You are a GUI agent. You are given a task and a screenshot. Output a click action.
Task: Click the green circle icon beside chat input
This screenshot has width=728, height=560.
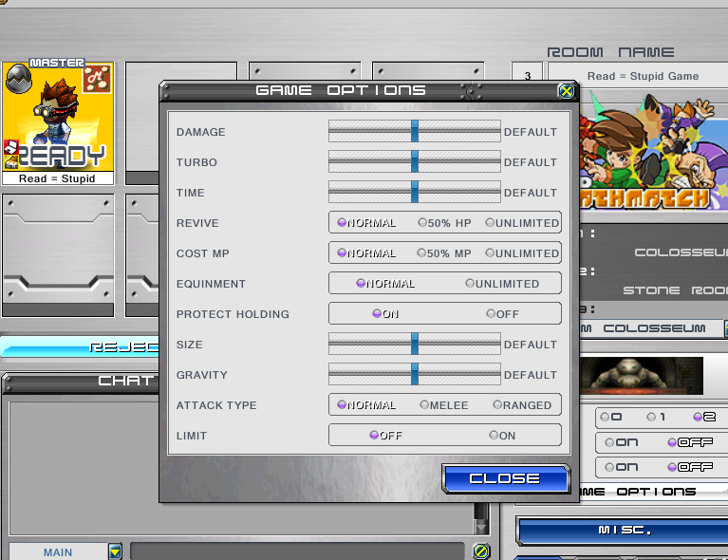(481, 551)
